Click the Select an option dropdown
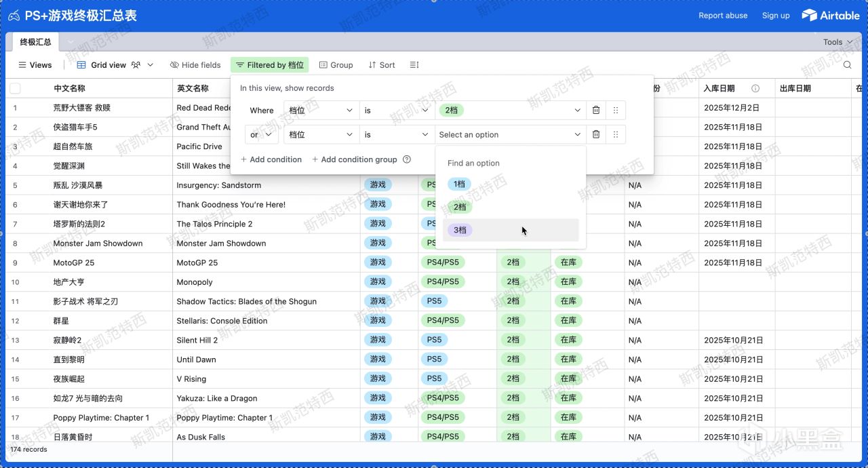868x468 pixels. coord(511,134)
